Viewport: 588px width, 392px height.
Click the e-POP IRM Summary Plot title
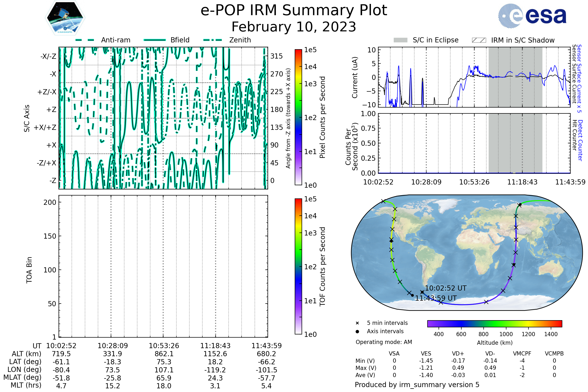coord(294,11)
